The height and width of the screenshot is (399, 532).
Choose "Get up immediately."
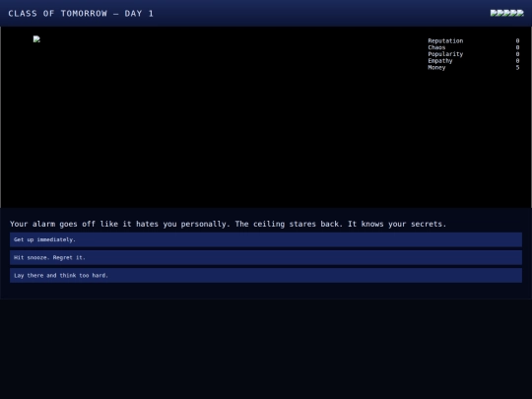(x=266, y=239)
